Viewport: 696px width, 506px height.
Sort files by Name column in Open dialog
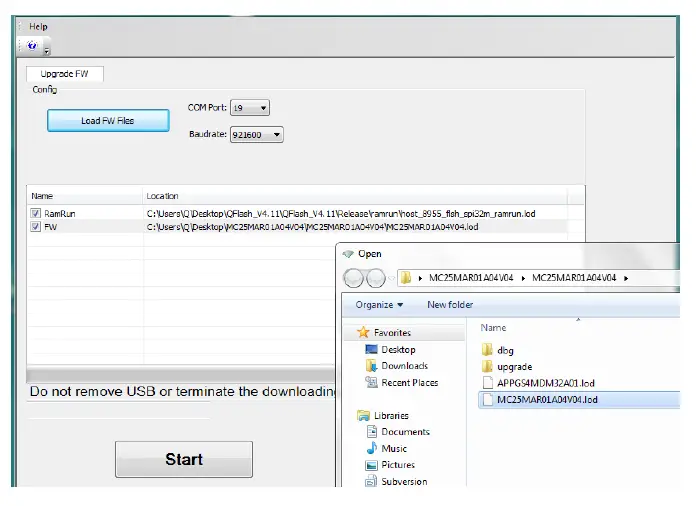coord(493,328)
